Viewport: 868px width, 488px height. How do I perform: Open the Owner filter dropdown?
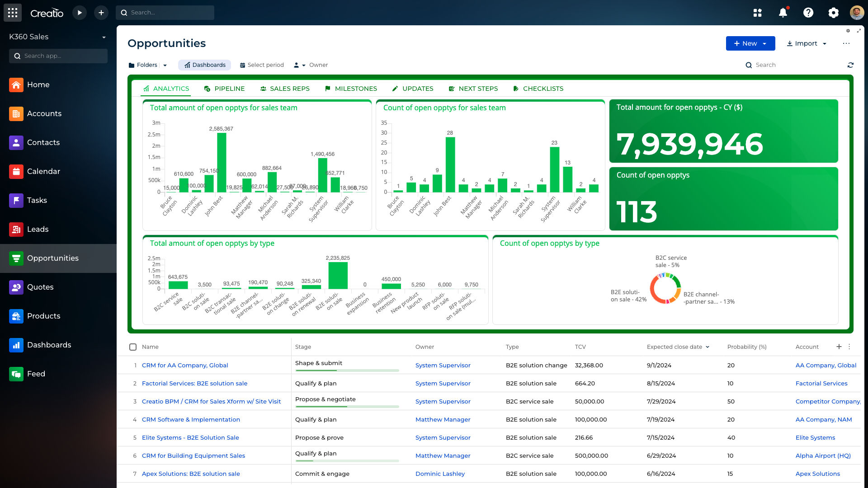(x=311, y=65)
